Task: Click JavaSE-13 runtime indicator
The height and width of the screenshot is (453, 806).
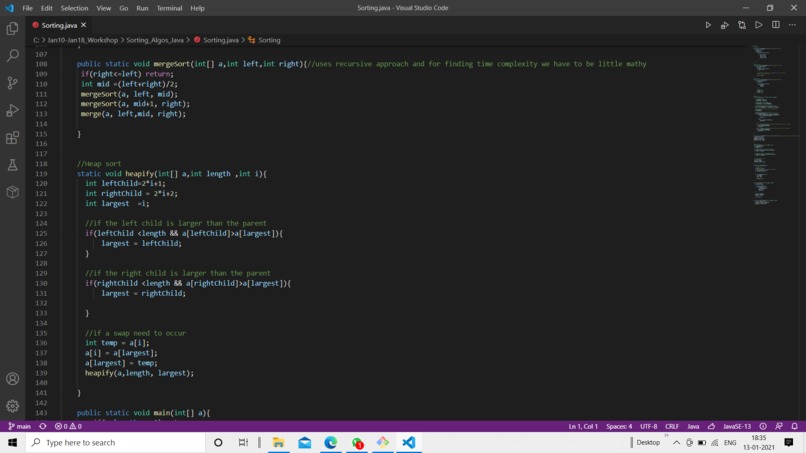Action: coord(737,426)
